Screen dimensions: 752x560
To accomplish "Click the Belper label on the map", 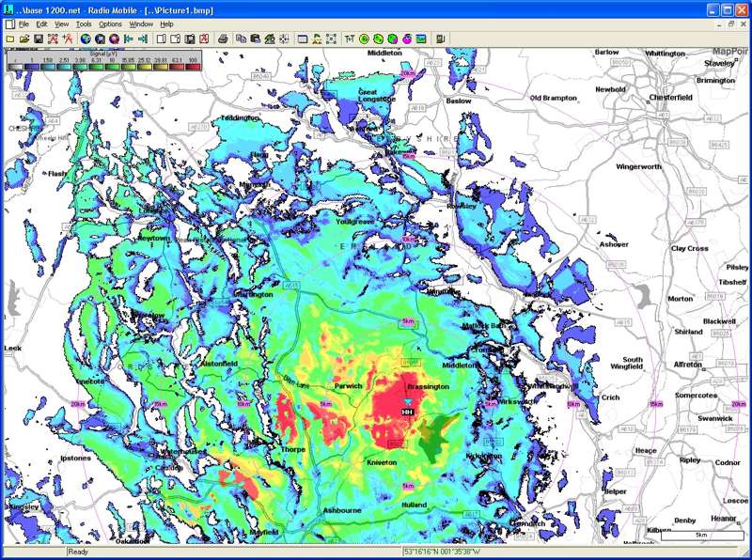I will point(615,491).
